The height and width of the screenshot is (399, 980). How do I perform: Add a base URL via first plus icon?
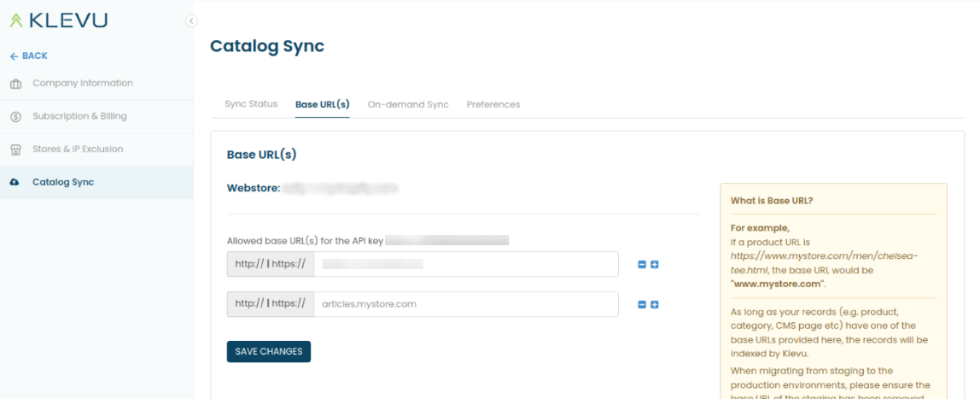coord(655,265)
